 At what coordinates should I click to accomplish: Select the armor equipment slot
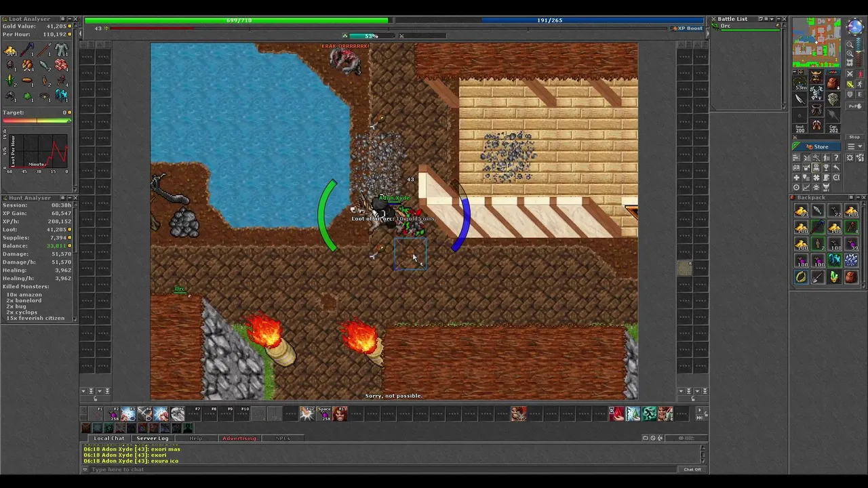(816, 92)
